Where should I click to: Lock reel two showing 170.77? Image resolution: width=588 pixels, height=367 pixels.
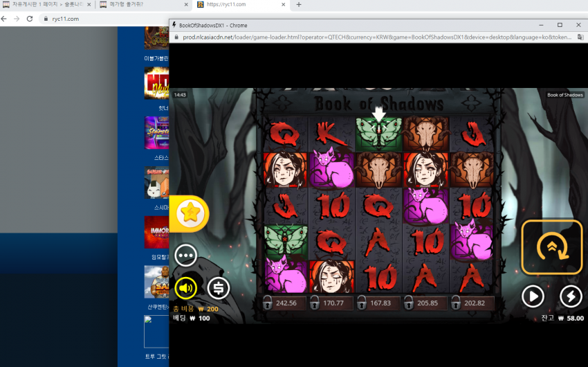point(331,303)
